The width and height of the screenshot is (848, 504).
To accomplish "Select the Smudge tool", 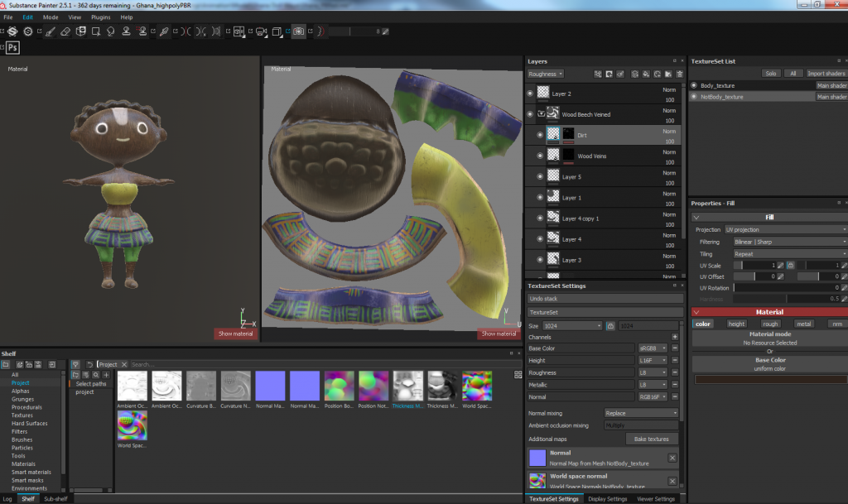I will tap(111, 31).
